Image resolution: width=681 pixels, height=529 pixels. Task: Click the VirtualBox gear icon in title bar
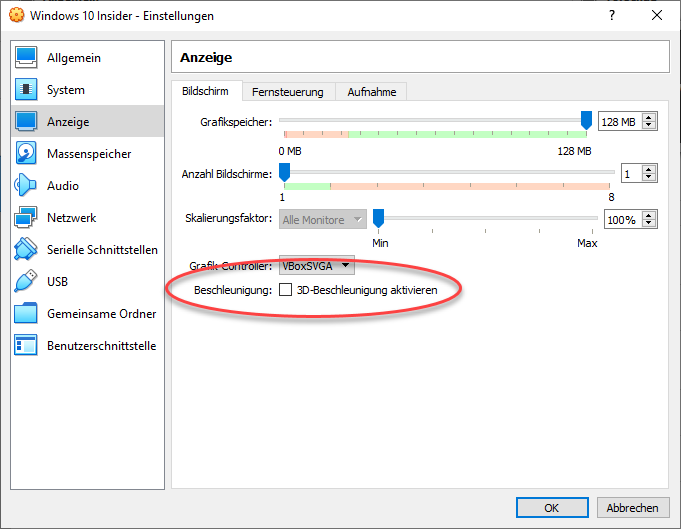pos(17,15)
